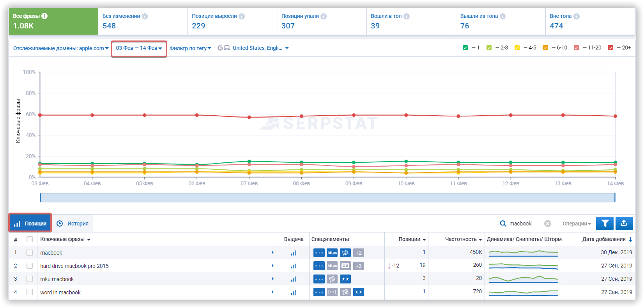The image size is (644, 308).
Task: Switch to the История tab
Action: click(73, 224)
